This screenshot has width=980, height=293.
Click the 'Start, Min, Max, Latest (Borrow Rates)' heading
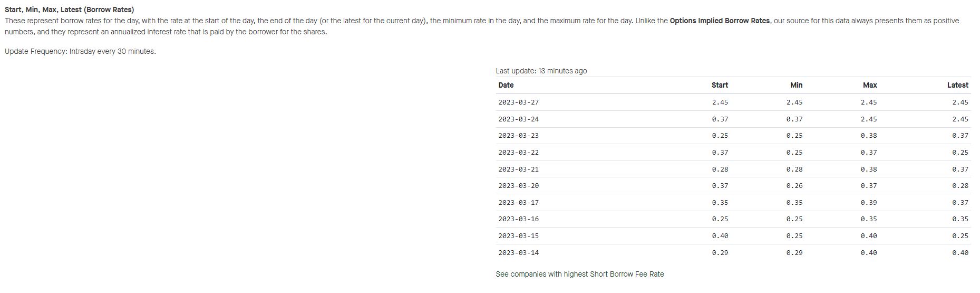(x=69, y=10)
